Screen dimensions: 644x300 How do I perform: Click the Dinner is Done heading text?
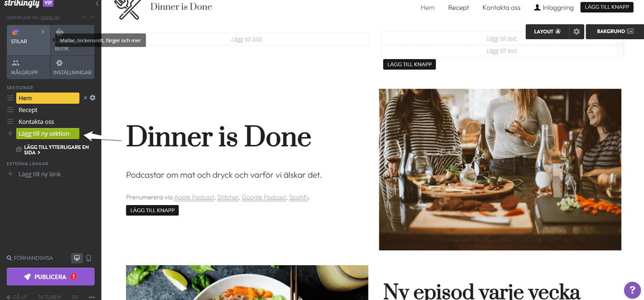tap(218, 136)
